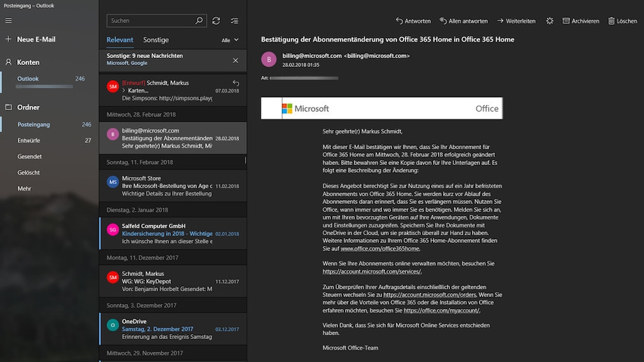Open the WG: WG: KeyDepot email

(x=173, y=281)
